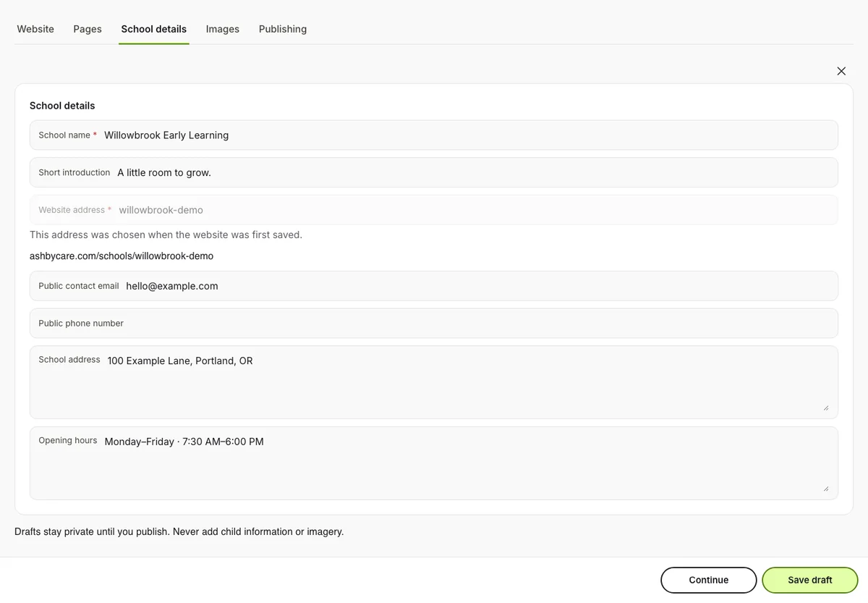Save the draft with Save draft button
Viewport: 868px width, 603px height.
click(810, 580)
